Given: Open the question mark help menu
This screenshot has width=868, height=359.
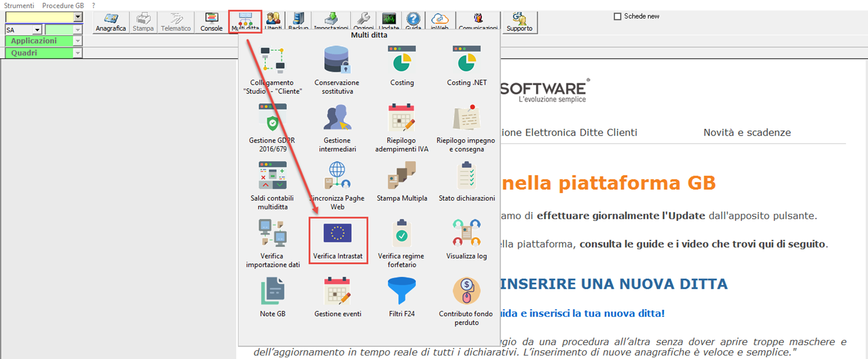Looking at the screenshot, I should [x=93, y=5].
